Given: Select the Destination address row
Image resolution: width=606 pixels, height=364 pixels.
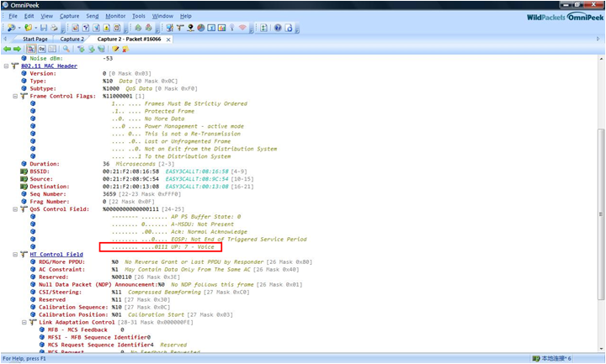Looking at the screenshot, I should [137, 187].
